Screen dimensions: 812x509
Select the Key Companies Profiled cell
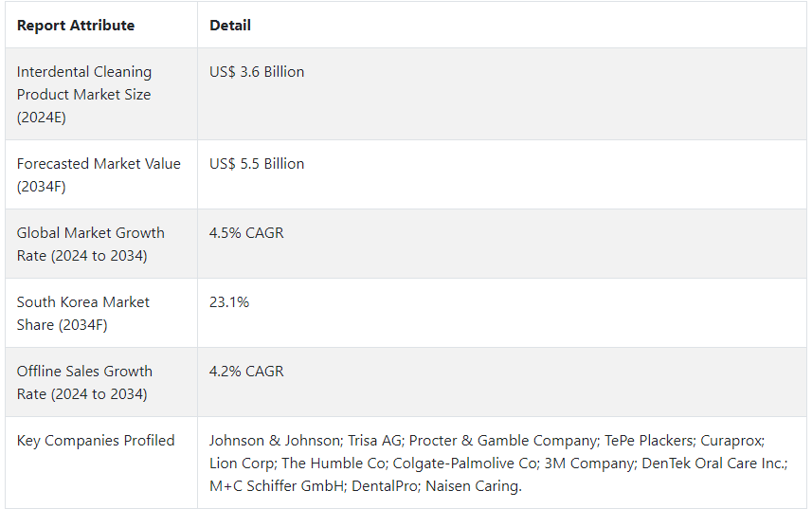(101, 463)
